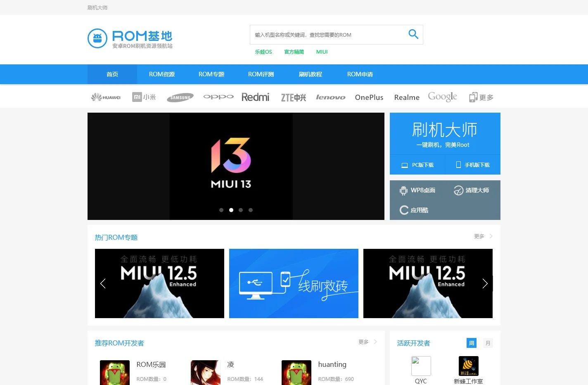Open 刷机教程 nav tab
Screen dimensions: 588x385
(311, 74)
